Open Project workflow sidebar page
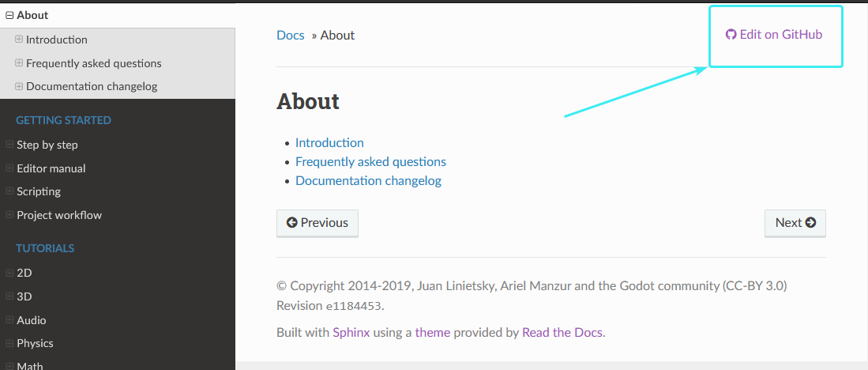 59,215
